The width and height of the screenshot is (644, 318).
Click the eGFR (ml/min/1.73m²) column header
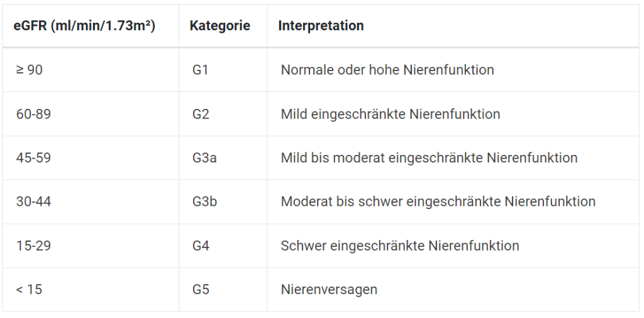click(84, 26)
